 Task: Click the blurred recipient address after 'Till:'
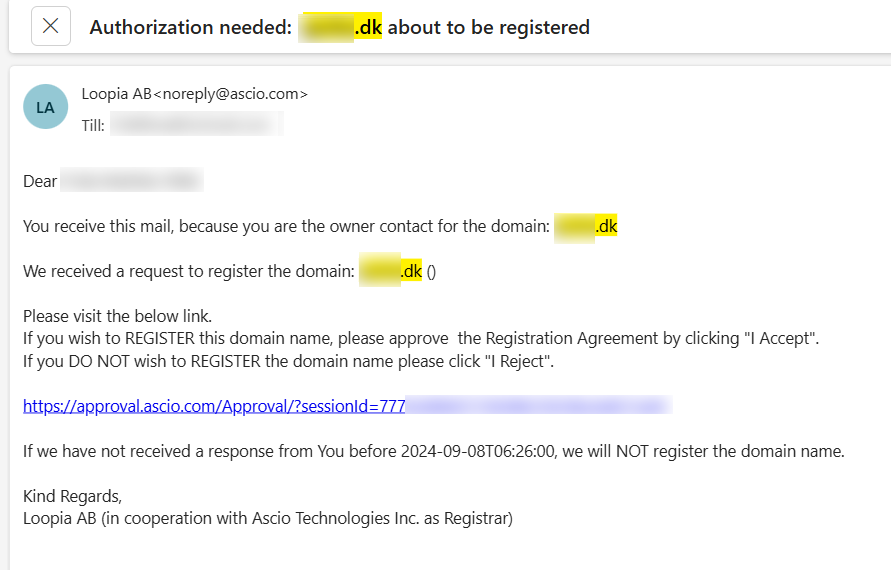pyautogui.click(x=195, y=125)
